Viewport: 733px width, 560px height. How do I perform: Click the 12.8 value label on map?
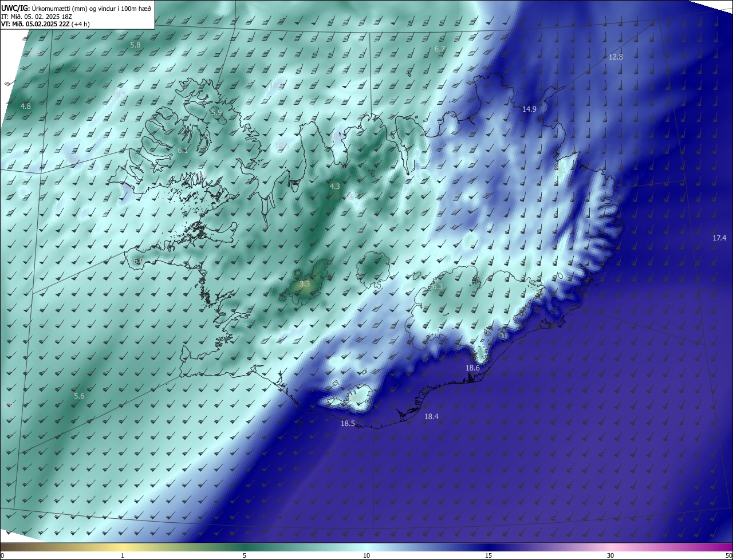point(616,57)
